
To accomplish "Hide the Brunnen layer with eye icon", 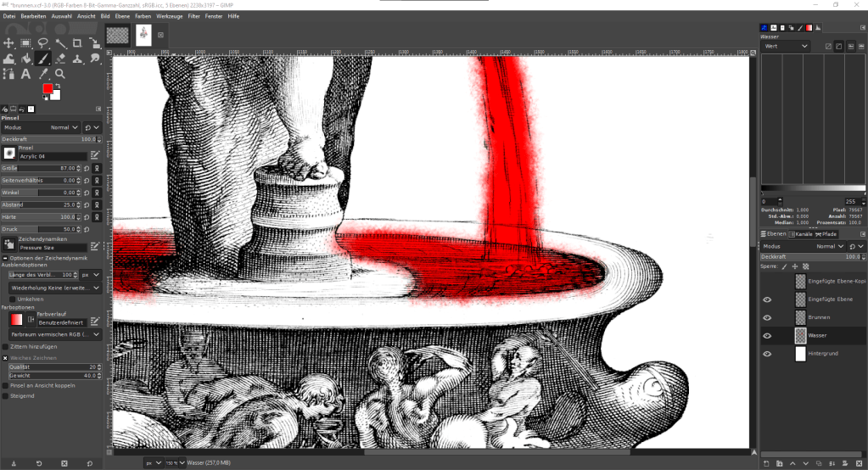I will pos(767,317).
